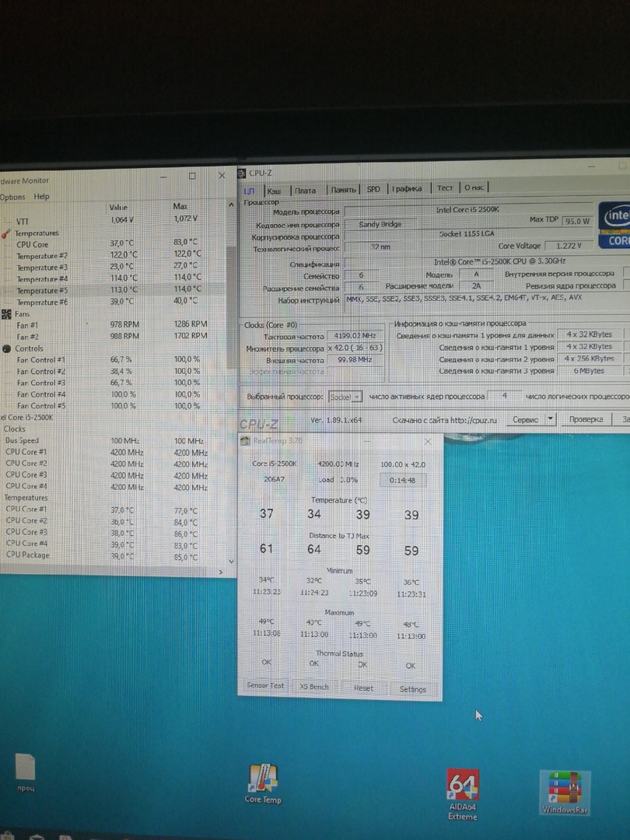This screenshot has height=840, width=630.
Task: Select the Temperature #3 row
Action: click(113, 267)
